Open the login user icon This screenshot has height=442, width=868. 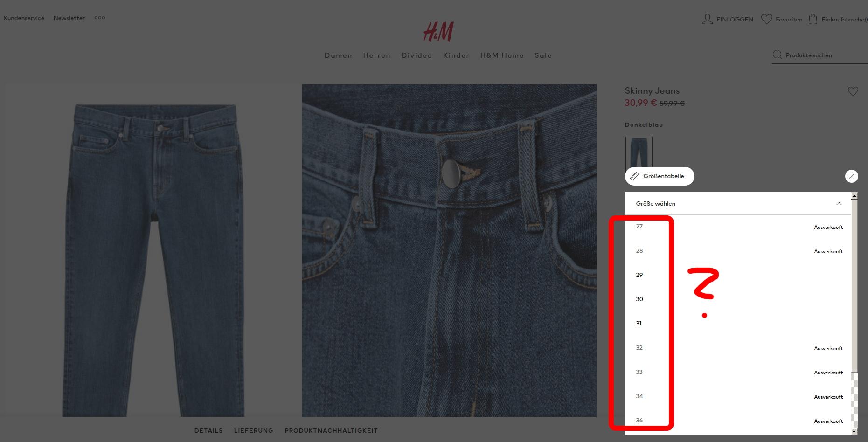click(x=707, y=19)
